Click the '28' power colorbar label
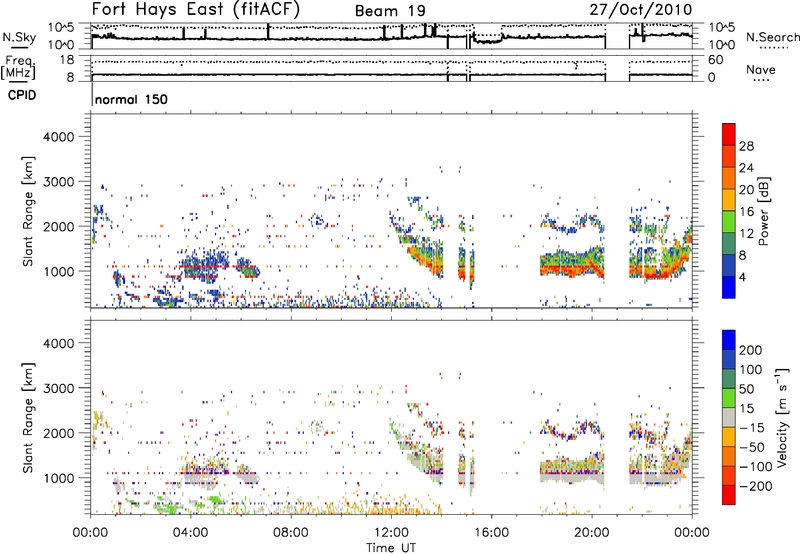Image resolution: width=800 pixels, height=554 pixels. pyautogui.click(x=746, y=146)
